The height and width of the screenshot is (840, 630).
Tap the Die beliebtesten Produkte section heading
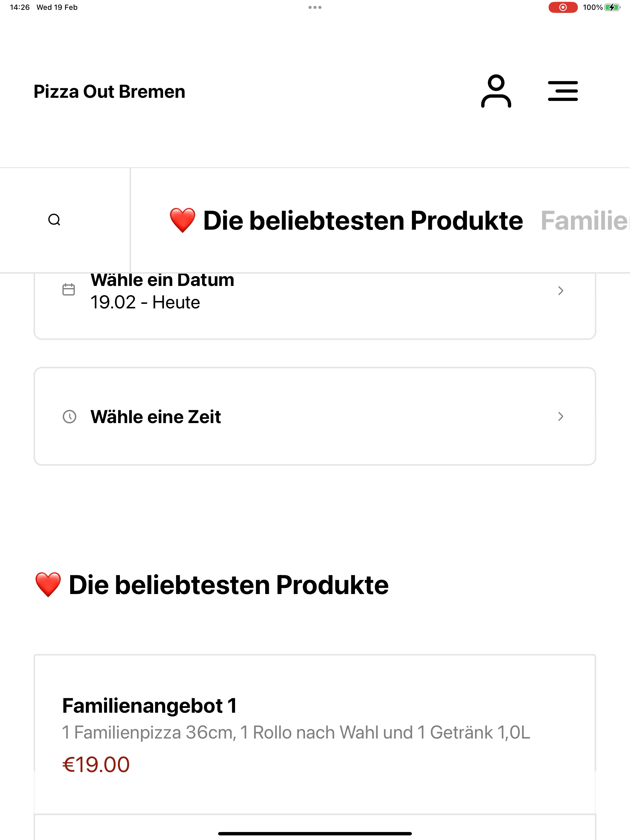pyautogui.click(x=212, y=585)
